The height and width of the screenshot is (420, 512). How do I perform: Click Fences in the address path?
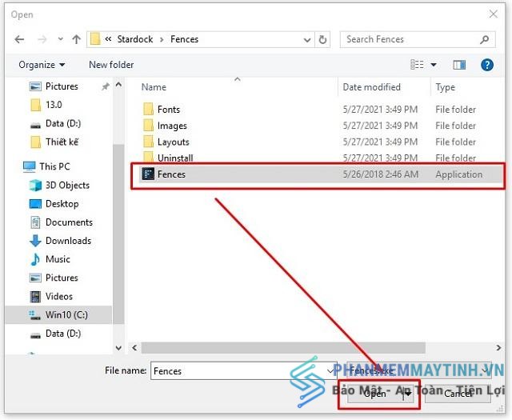(x=184, y=39)
